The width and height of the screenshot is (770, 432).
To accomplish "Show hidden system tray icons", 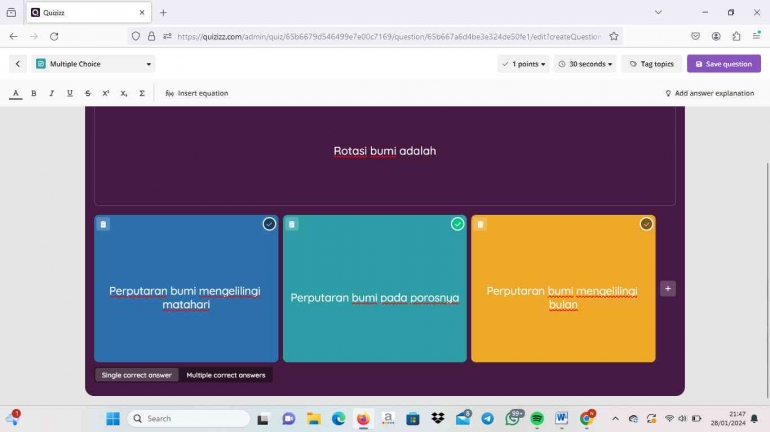I will click(615, 419).
